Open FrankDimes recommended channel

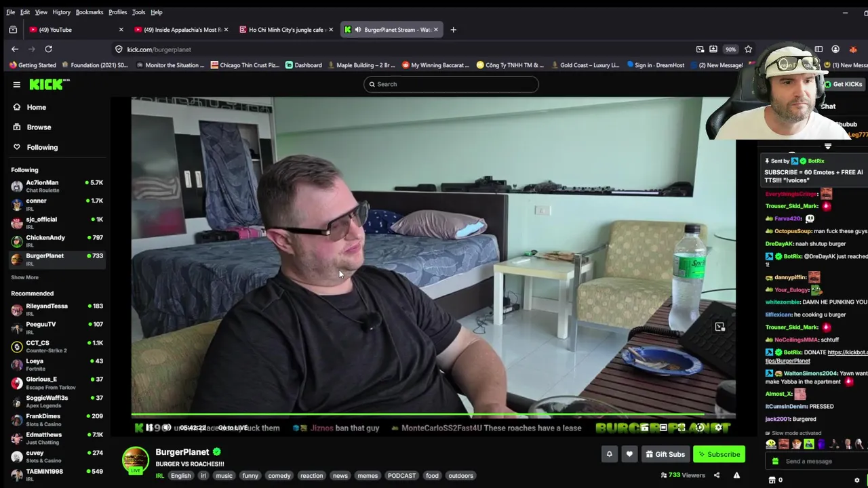[57, 420]
